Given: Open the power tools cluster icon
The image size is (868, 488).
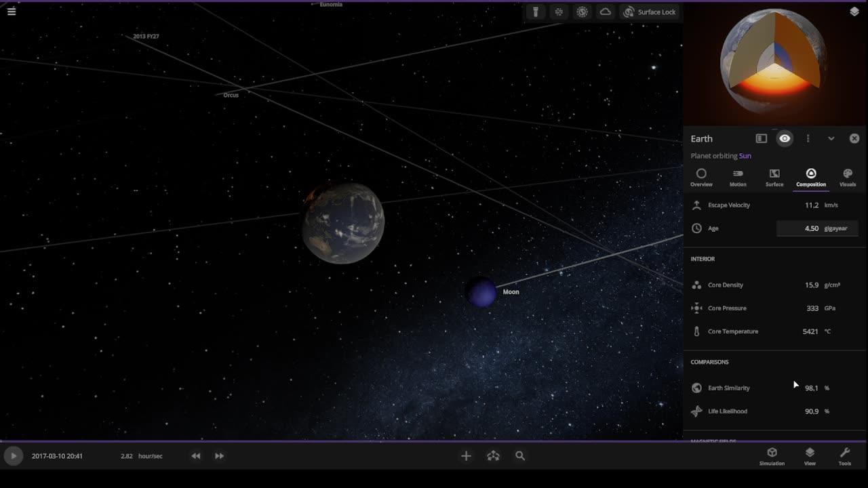Looking at the screenshot, I should pyautogui.click(x=493, y=456).
